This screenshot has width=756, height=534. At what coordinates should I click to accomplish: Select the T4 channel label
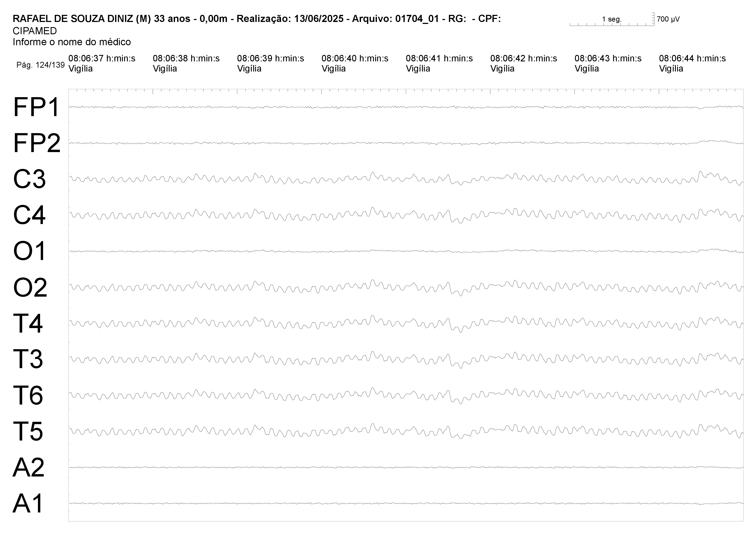tap(28, 323)
